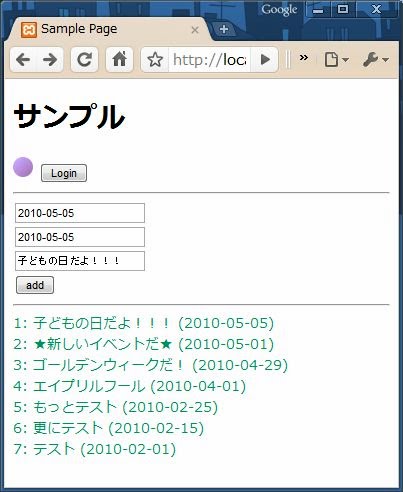Open the wrench tools menu
This screenshot has width=403, height=492.
(x=376, y=60)
